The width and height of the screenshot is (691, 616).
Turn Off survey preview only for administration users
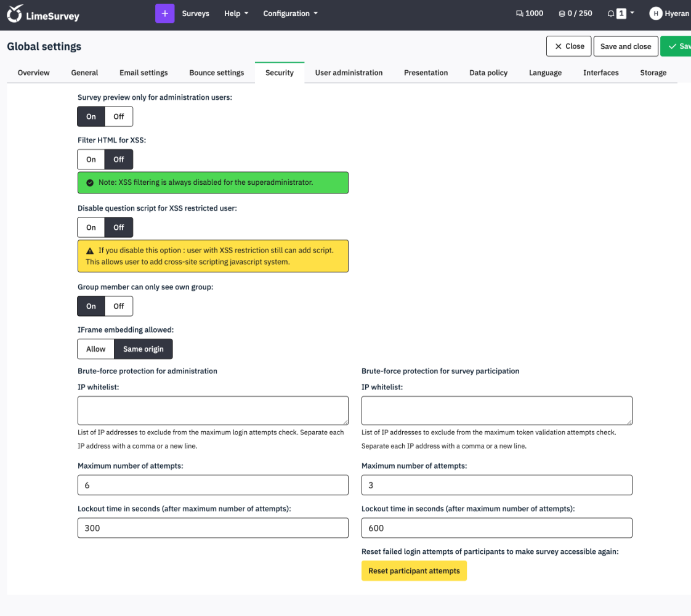(118, 117)
